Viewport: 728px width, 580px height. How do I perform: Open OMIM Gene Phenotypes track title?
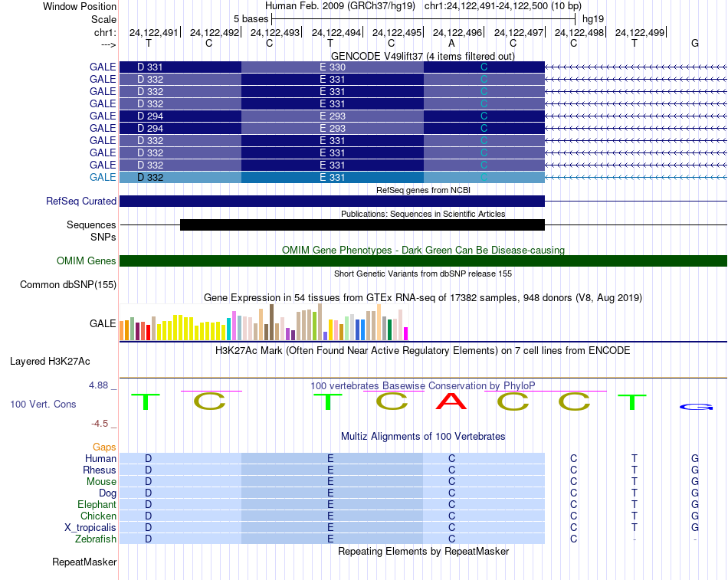(424, 250)
